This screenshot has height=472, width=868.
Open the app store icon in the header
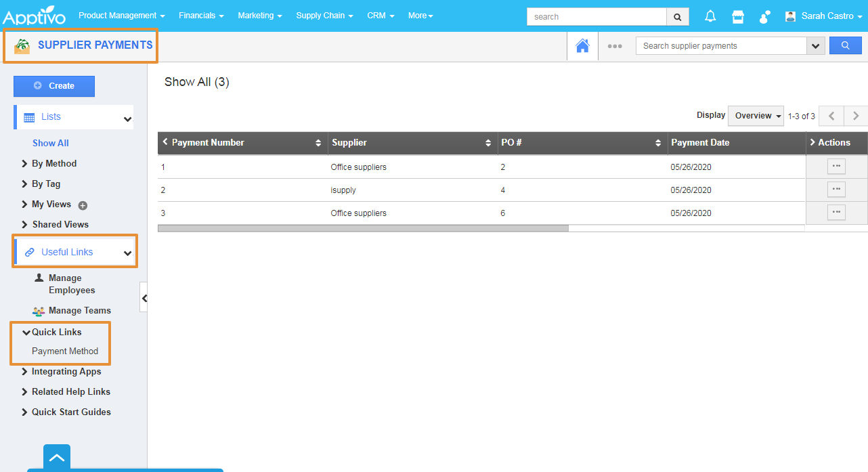click(x=738, y=16)
